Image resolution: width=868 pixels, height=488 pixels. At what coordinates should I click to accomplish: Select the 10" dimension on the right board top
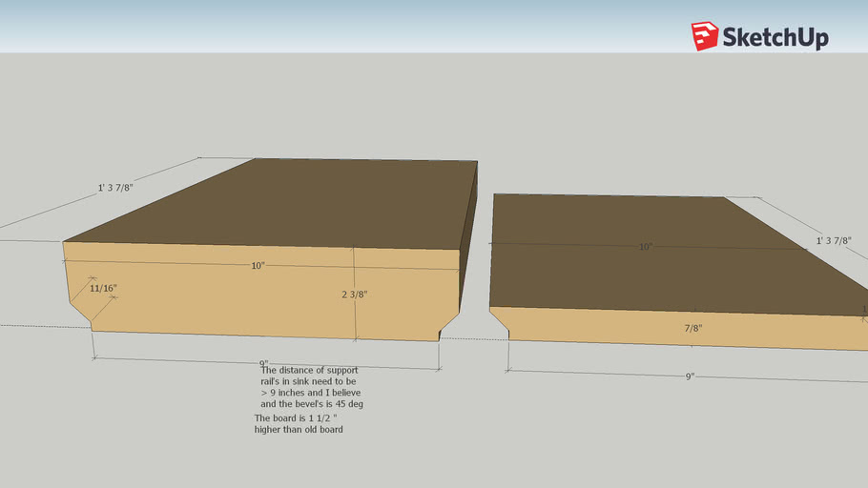[x=646, y=247]
